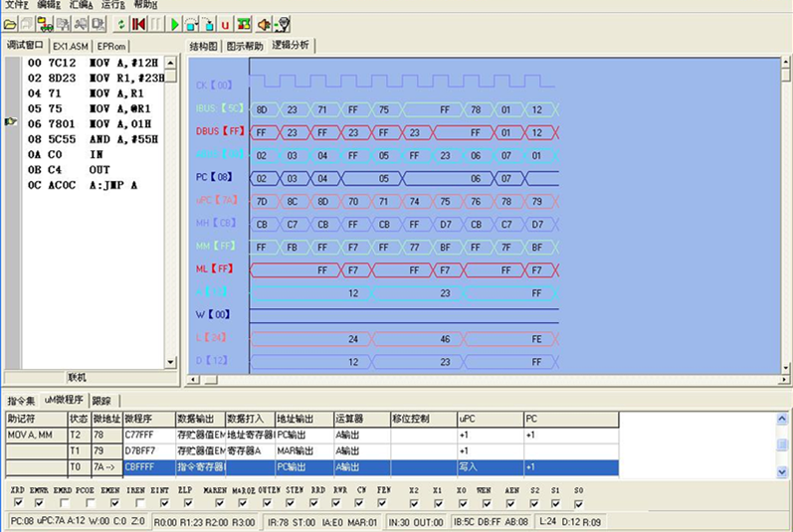Click the pause icon in toolbar
793x532 pixels.
tap(156, 23)
